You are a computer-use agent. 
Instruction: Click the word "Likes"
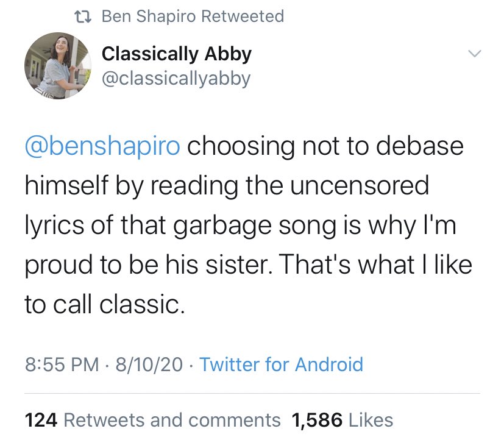[371, 420]
